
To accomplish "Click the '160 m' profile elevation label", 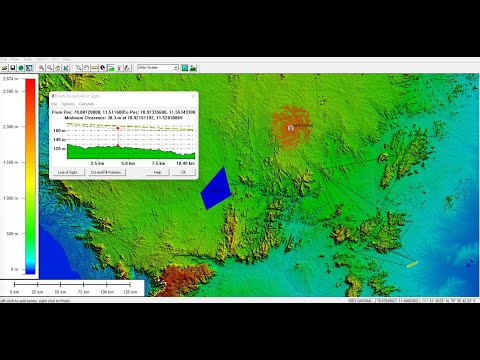I will tap(59, 130).
